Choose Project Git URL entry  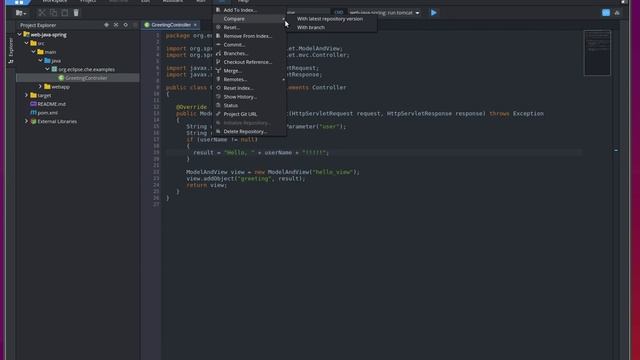(x=249, y=114)
